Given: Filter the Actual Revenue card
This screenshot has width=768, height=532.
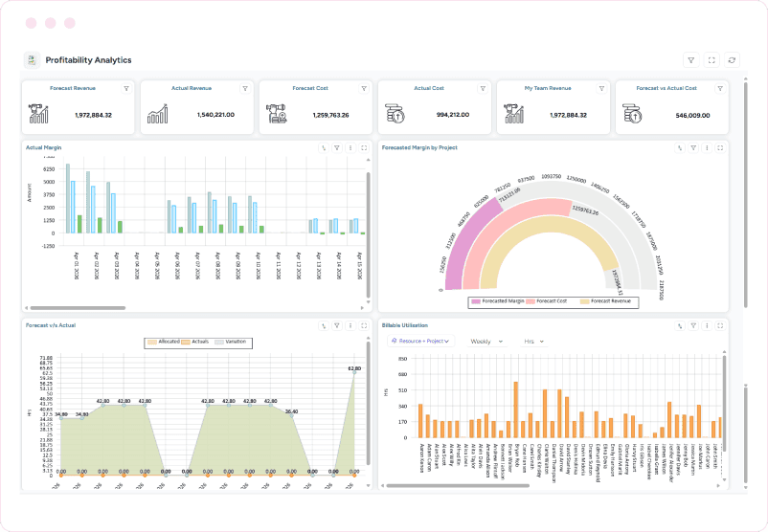Looking at the screenshot, I should (x=245, y=89).
